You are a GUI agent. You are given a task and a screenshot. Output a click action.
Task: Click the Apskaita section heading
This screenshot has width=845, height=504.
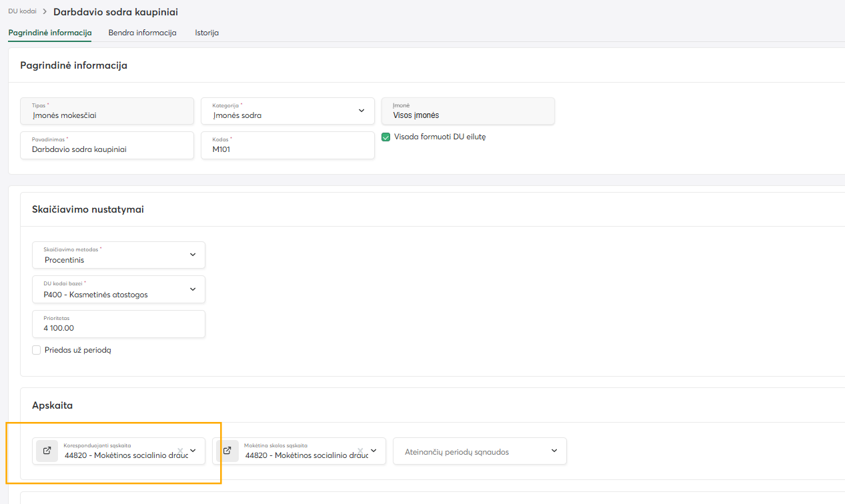click(52, 405)
